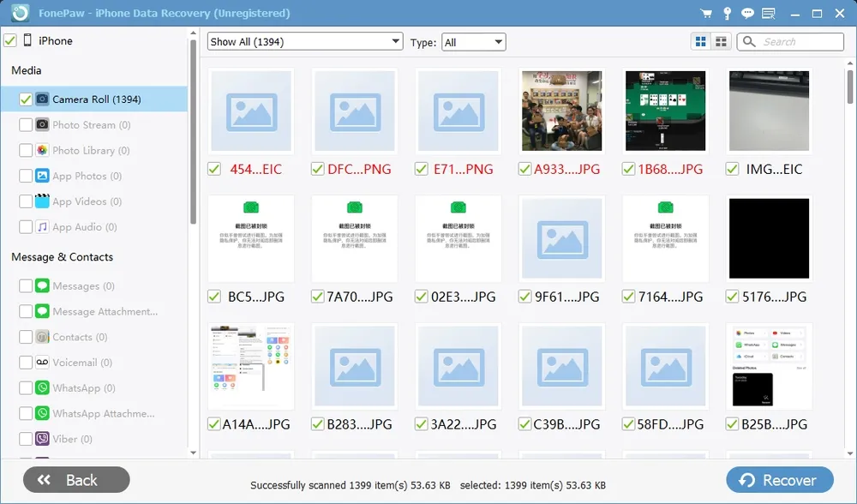Click the sidebar scroll down arrow

[x=193, y=453]
